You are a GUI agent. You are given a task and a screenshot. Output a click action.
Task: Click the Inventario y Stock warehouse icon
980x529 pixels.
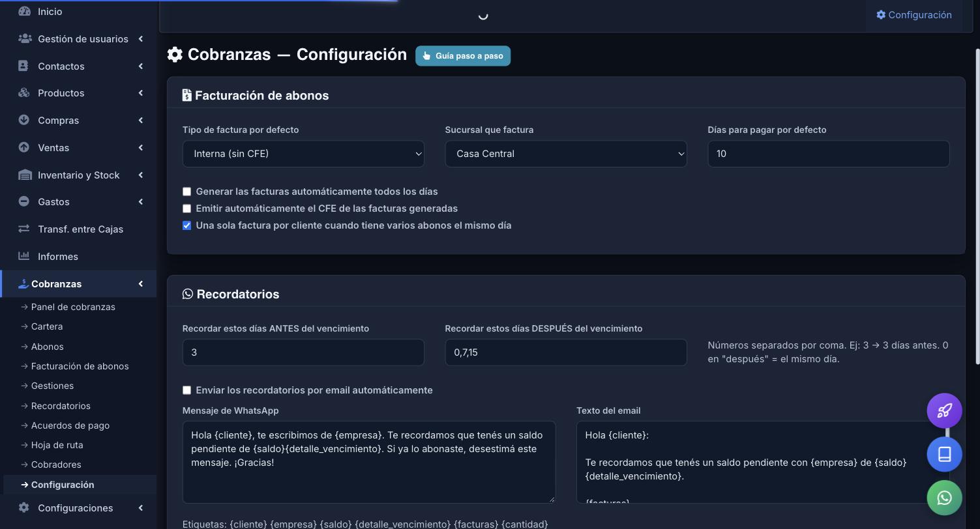pyautogui.click(x=25, y=175)
